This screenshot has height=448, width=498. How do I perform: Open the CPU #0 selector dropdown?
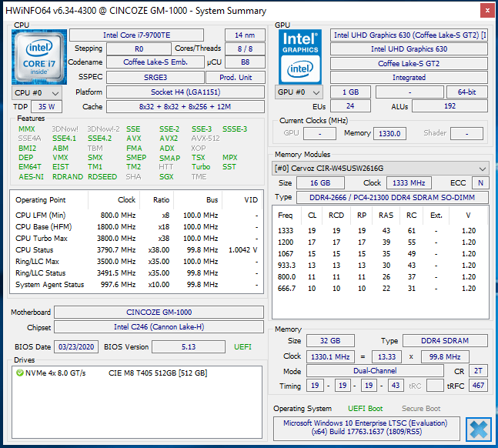[37, 93]
